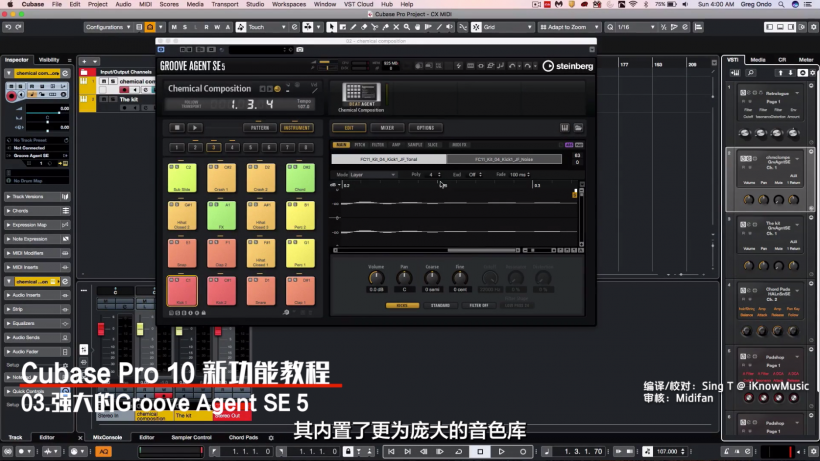Image resolution: width=820 pixels, height=461 pixels.
Task: Click the Volume knob in Groove Agent
Action: [376, 278]
